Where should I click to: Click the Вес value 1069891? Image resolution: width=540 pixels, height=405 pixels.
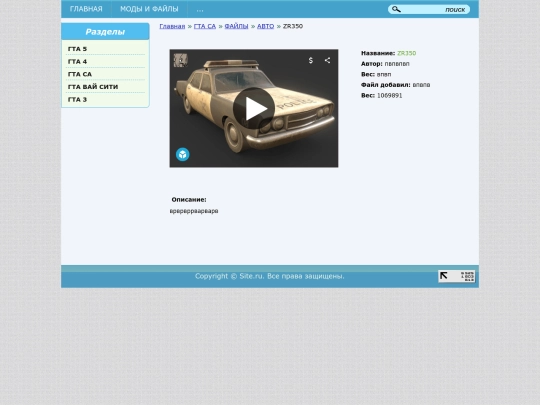pos(390,95)
